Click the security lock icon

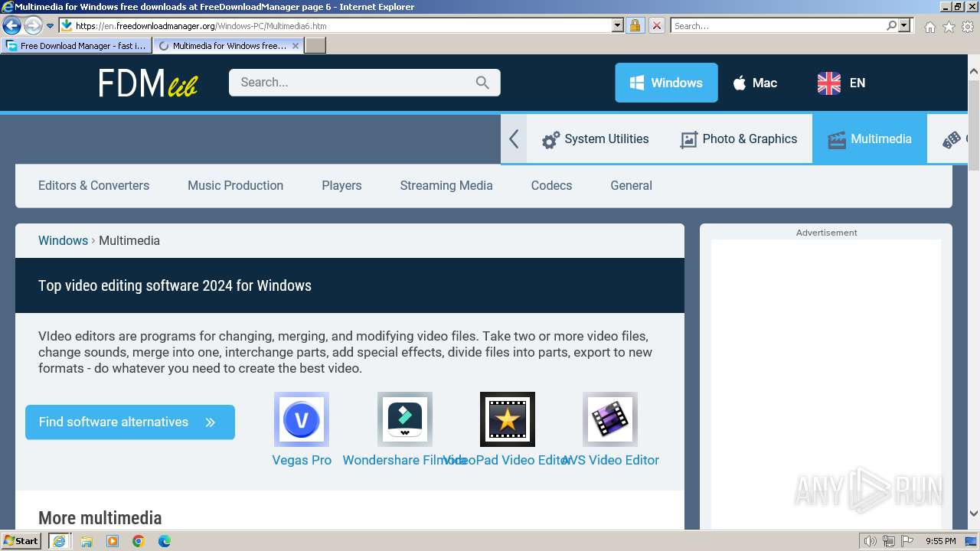tap(635, 25)
